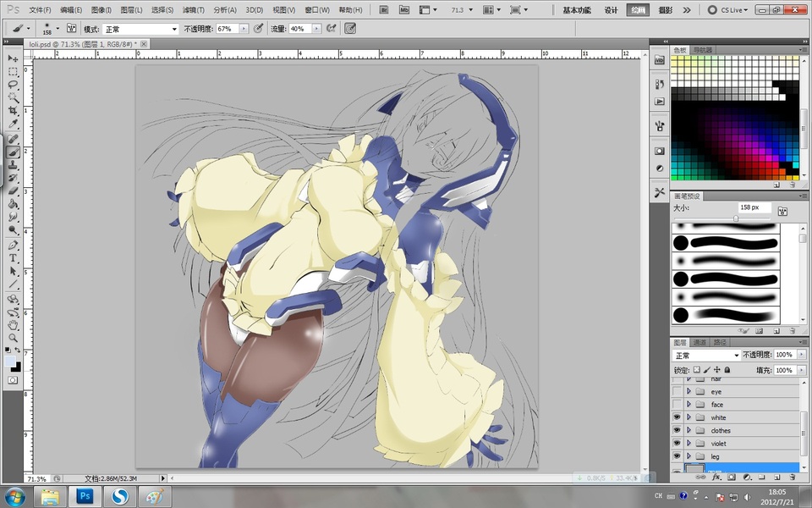
Task: Choose the 设计 workspace
Action: [x=611, y=10]
